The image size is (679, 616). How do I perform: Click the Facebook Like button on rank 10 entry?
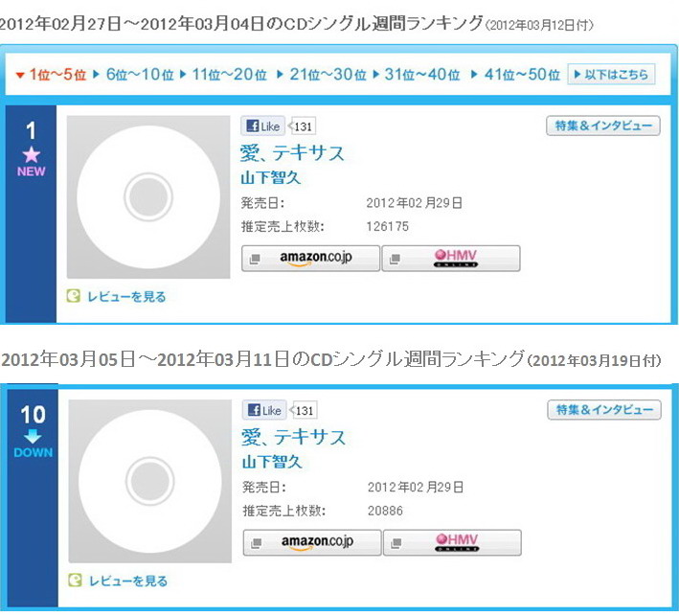pyautogui.click(x=264, y=410)
